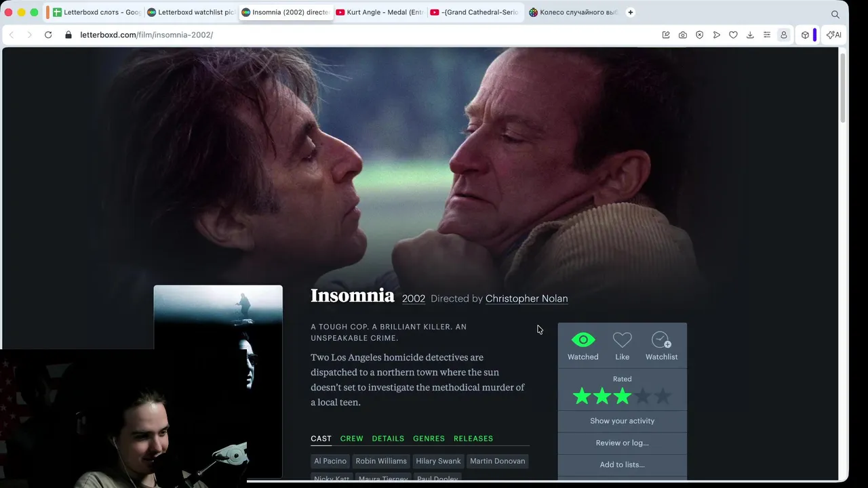Switch to Grand Cathedral YouTube tab

475,12
